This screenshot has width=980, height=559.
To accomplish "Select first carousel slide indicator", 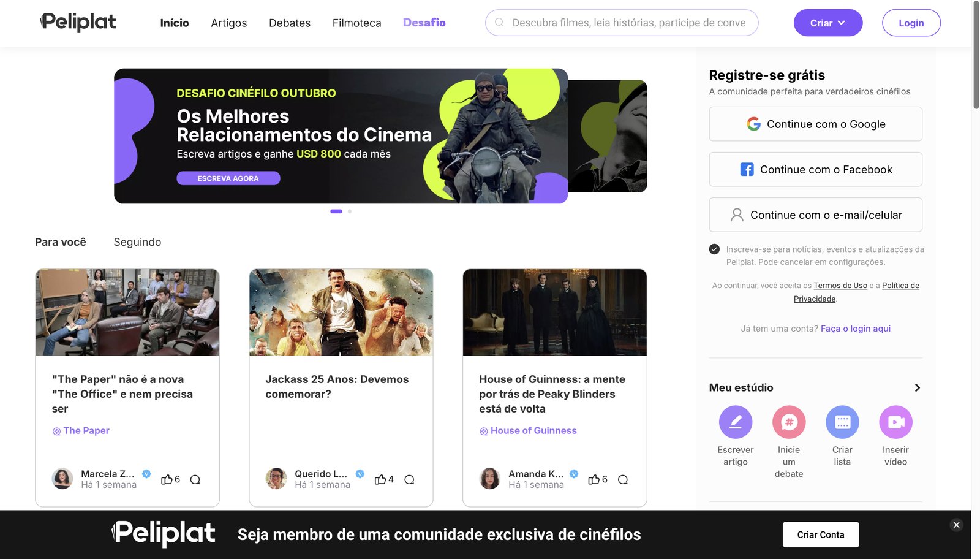I will click(336, 211).
